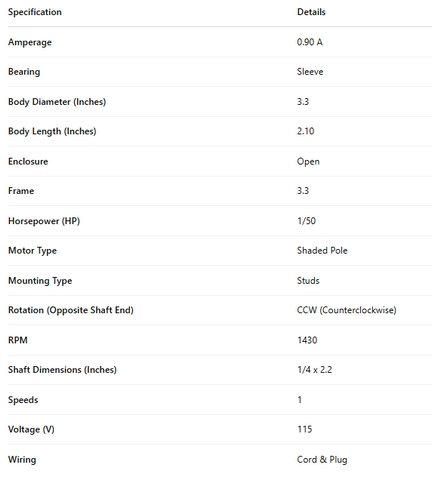The height and width of the screenshot is (480, 432).
Task: Click the Shaft Dimensions (Inches) label
Action: pyautogui.click(x=62, y=370)
